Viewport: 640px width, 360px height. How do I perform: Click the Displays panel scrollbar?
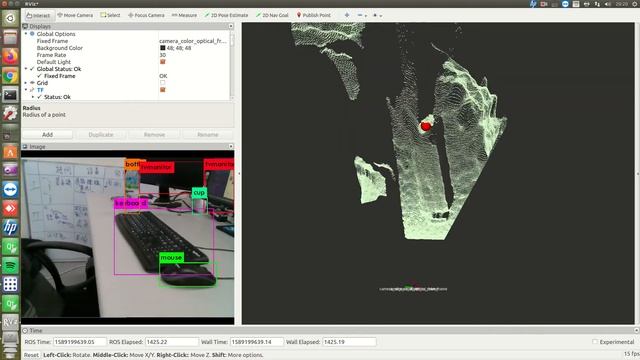[232, 41]
